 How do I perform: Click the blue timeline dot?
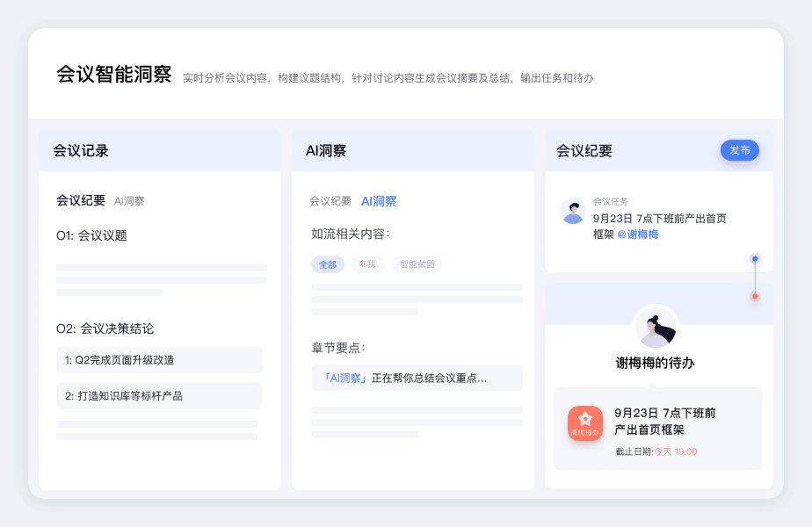(x=755, y=259)
